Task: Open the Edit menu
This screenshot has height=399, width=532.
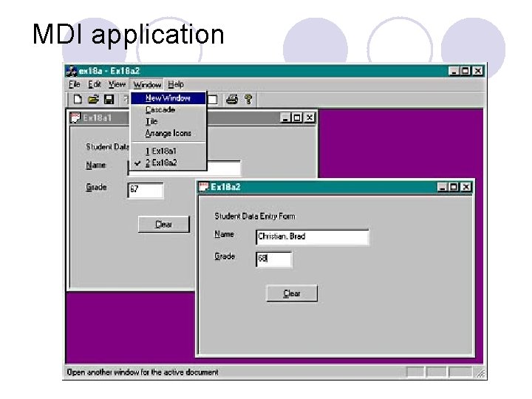Action: [x=95, y=84]
